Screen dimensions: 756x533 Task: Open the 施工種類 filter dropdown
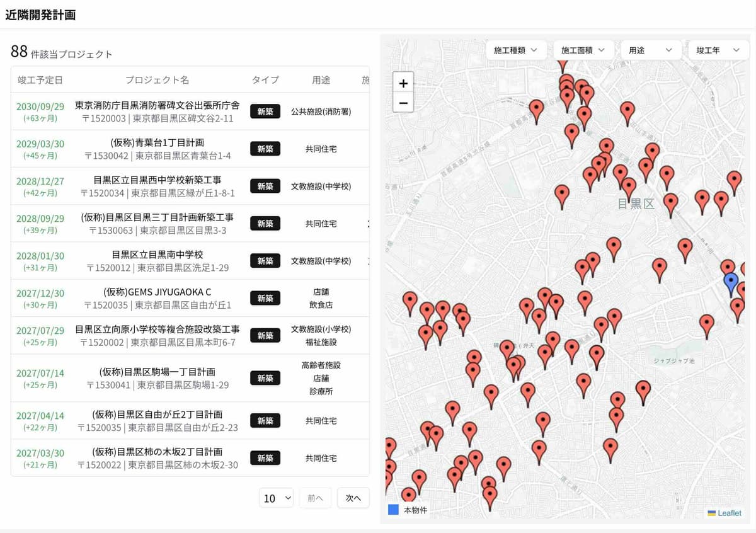(x=515, y=50)
